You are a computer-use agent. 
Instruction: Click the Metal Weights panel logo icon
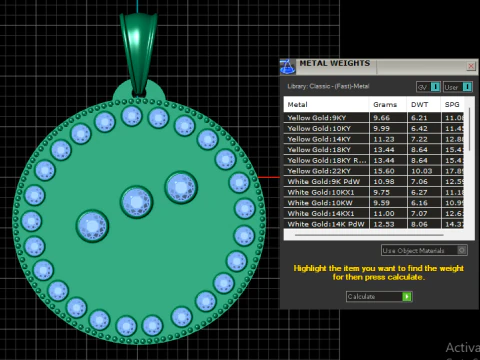tap(287, 66)
